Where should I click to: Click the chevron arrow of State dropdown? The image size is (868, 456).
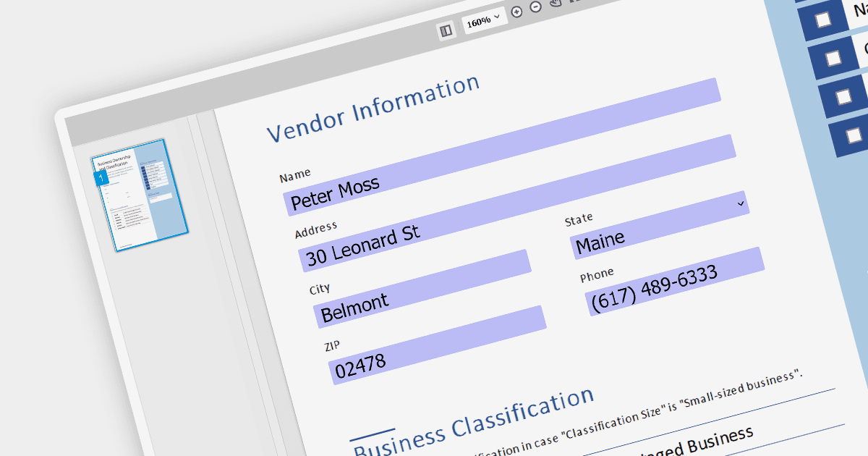(741, 204)
